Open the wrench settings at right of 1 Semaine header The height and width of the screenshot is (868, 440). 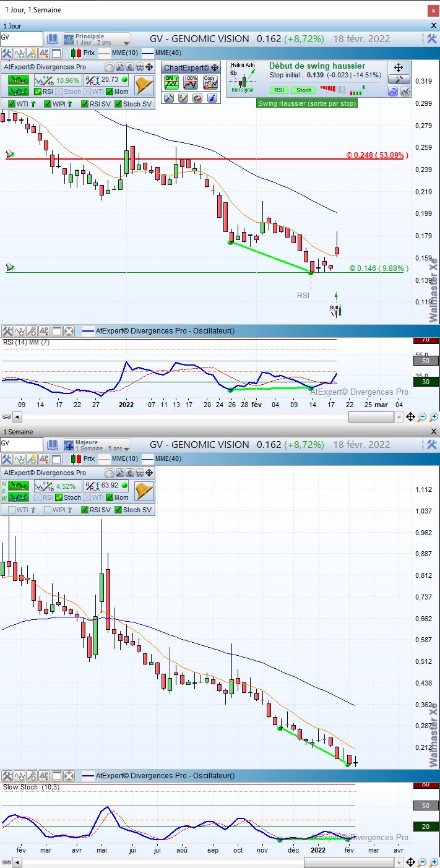[432, 444]
